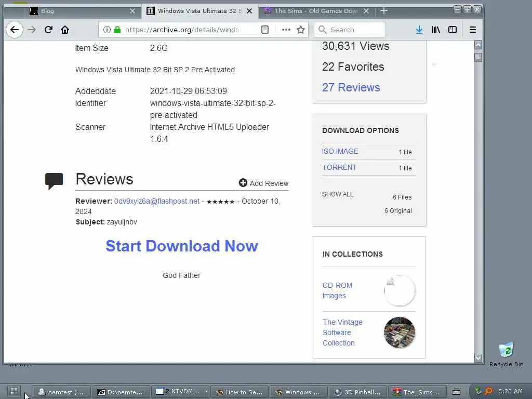Switch to How to Se... taskbar window

[240, 392]
